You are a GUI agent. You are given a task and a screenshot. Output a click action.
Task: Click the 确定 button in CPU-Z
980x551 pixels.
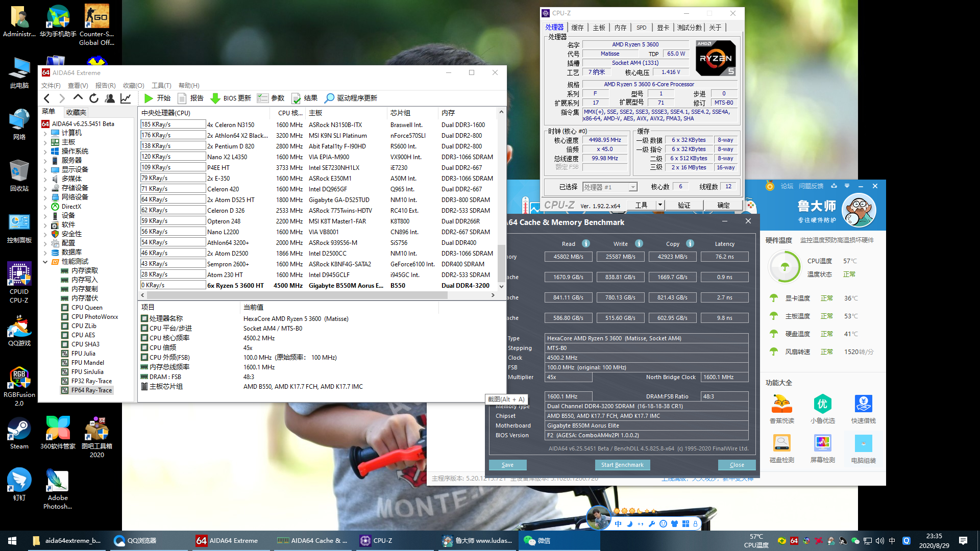tap(723, 205)
